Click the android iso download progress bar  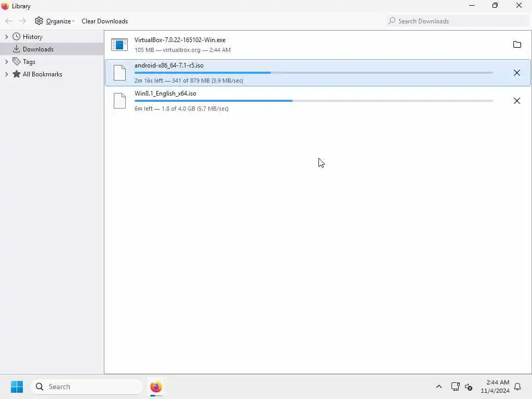coord(313,73)
